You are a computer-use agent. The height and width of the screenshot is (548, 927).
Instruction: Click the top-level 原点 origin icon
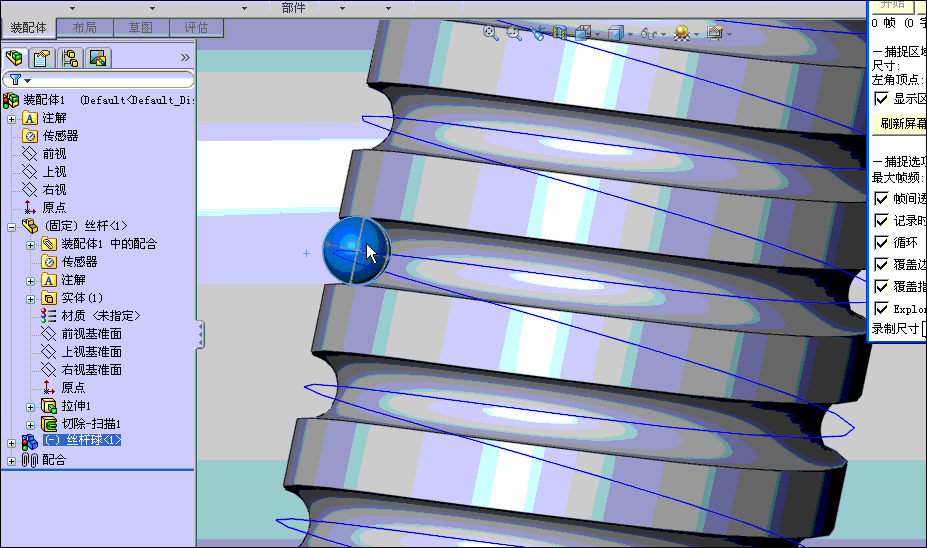click(30, 207)
